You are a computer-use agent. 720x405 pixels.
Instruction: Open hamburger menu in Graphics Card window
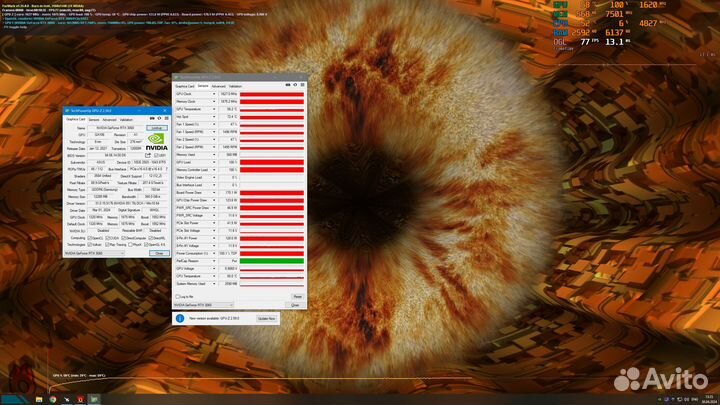[166, 119]
